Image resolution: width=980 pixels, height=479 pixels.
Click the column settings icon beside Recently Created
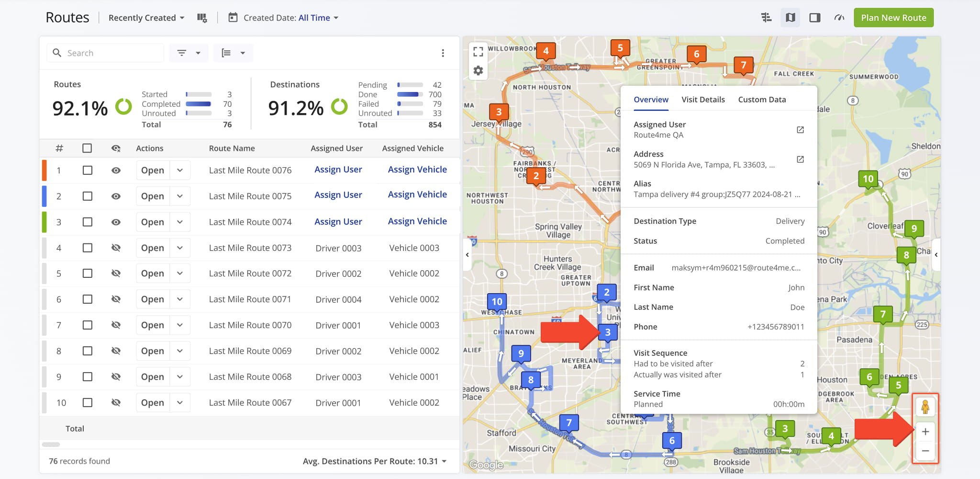click(202, 18)
